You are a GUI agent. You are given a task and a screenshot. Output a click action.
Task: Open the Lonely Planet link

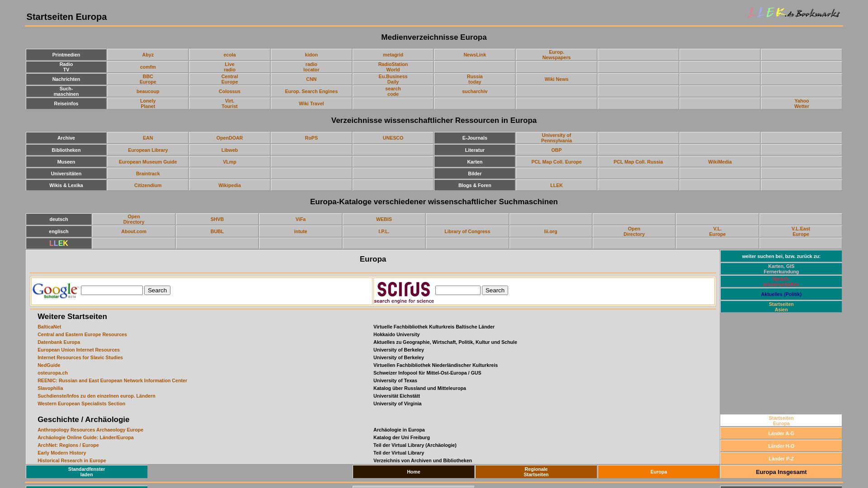148,103
